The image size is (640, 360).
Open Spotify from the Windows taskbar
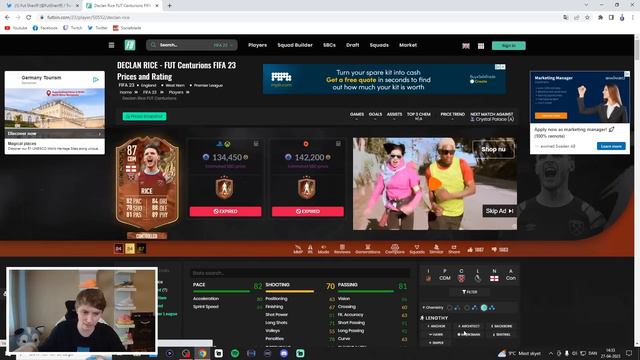point(235,353)
